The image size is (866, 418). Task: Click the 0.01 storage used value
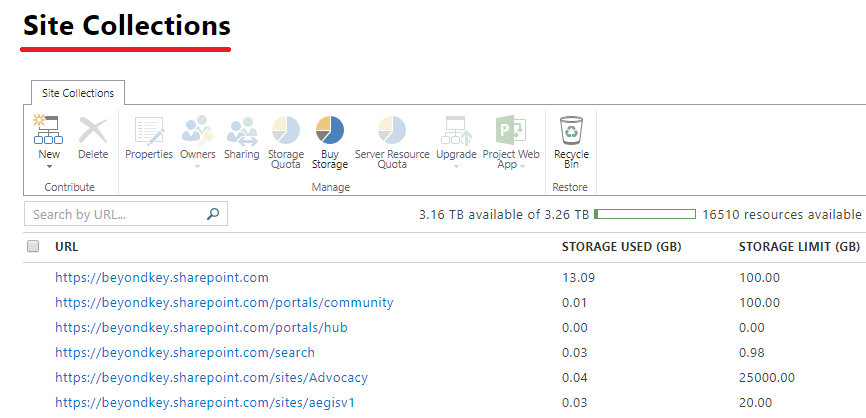click(x=574, y=303)
